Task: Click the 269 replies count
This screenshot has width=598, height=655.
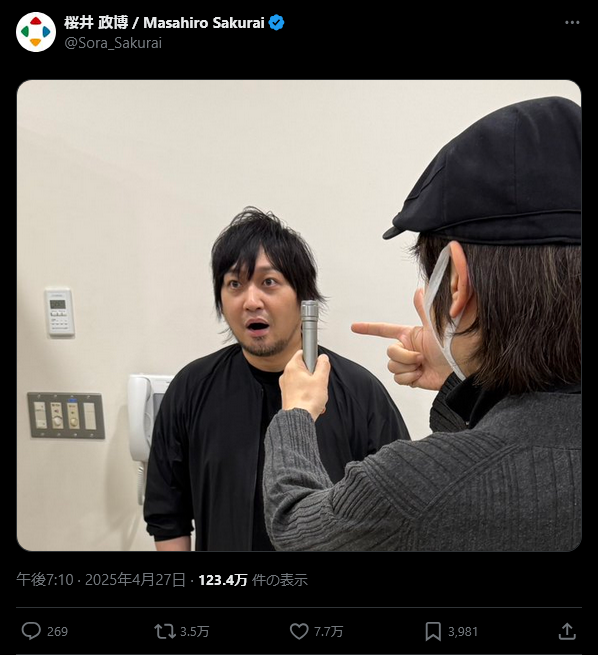Action: point(57,631)
